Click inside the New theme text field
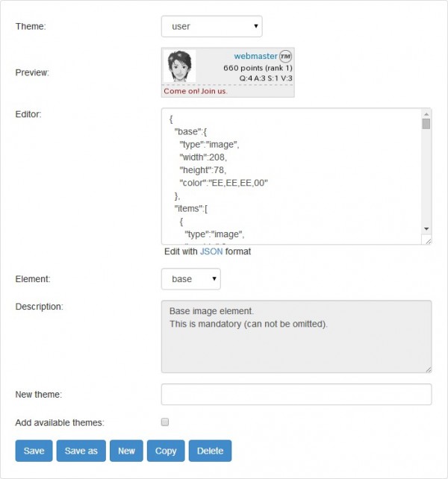448x479 pixels. [x=296, y=394]
